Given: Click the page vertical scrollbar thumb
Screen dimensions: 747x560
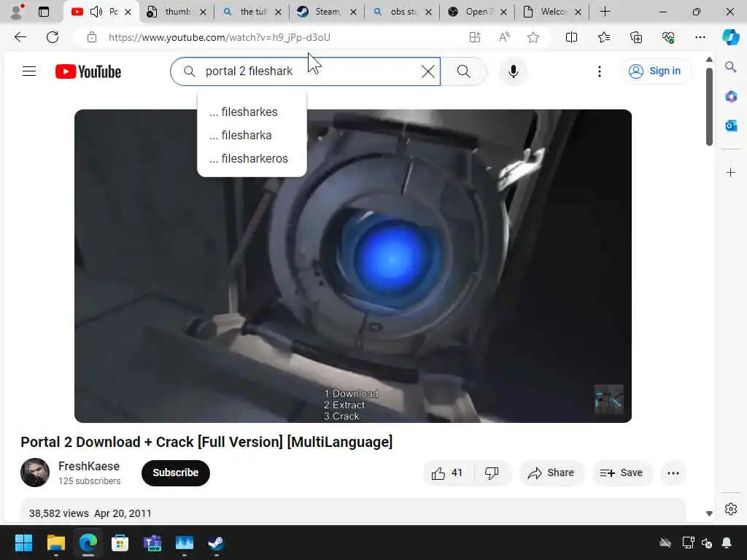Looking at the screenshot, I should (709, 106).
